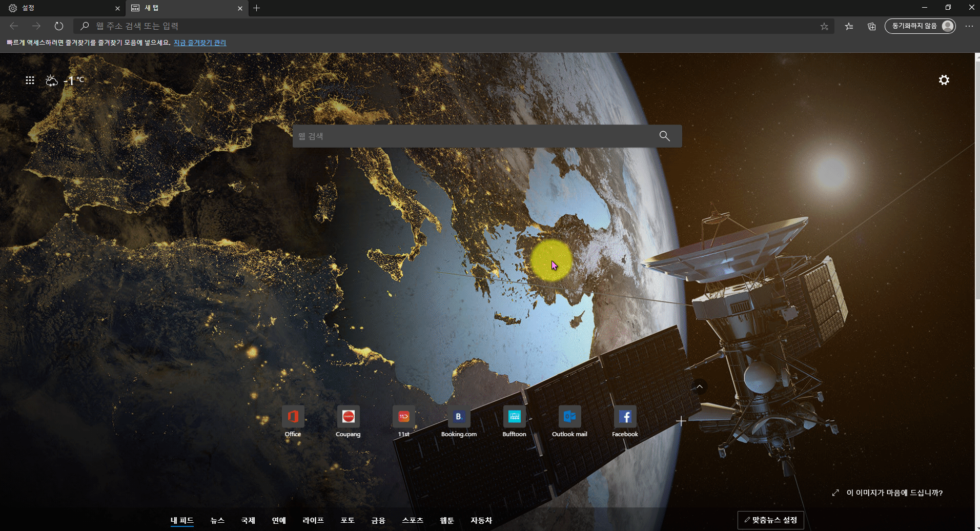Screen dimensions: 980x531
Task: Select the 연예 feed tab
Action: click(x=279, y=520)
